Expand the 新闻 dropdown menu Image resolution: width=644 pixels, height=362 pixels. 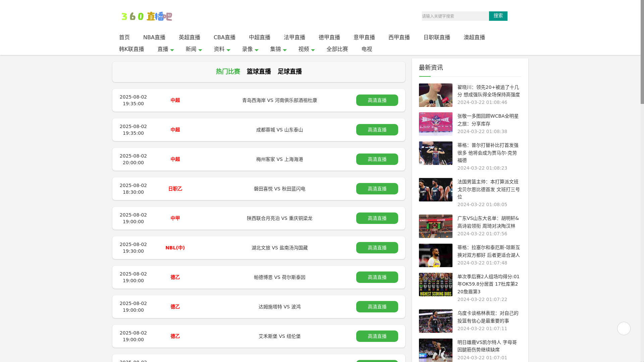(x=194, y=49)
